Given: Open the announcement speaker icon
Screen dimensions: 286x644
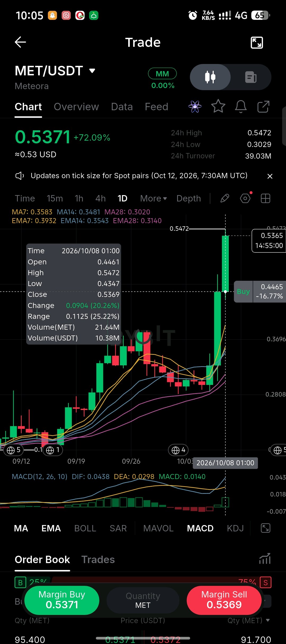Looking at the screenshot, I should [20, 176].
